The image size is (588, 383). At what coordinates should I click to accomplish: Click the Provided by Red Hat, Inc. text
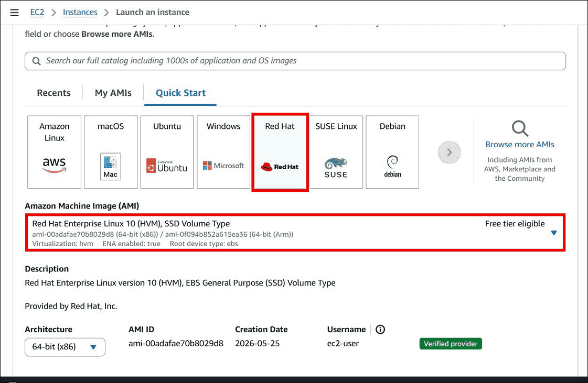[71, 306]
